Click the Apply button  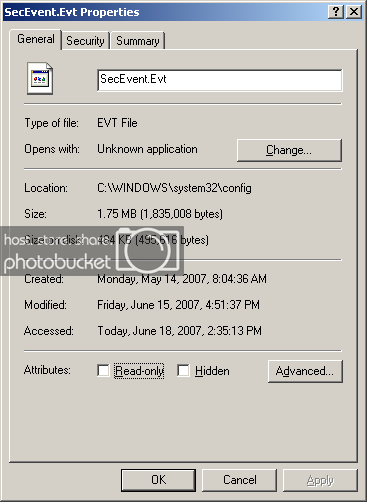click(320, 480)
